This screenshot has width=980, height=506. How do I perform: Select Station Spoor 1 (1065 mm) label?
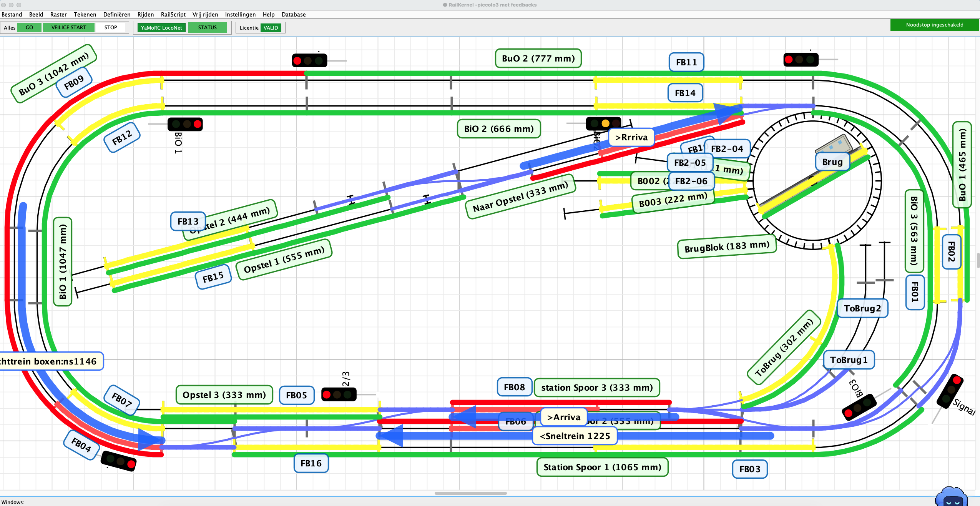pyautogui.click(x=602, y=467)
